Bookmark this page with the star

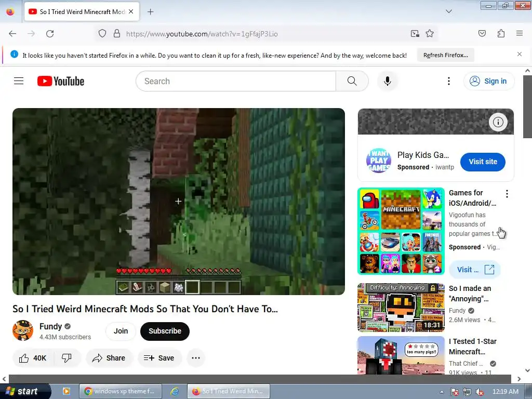click(x=430, y=34)
